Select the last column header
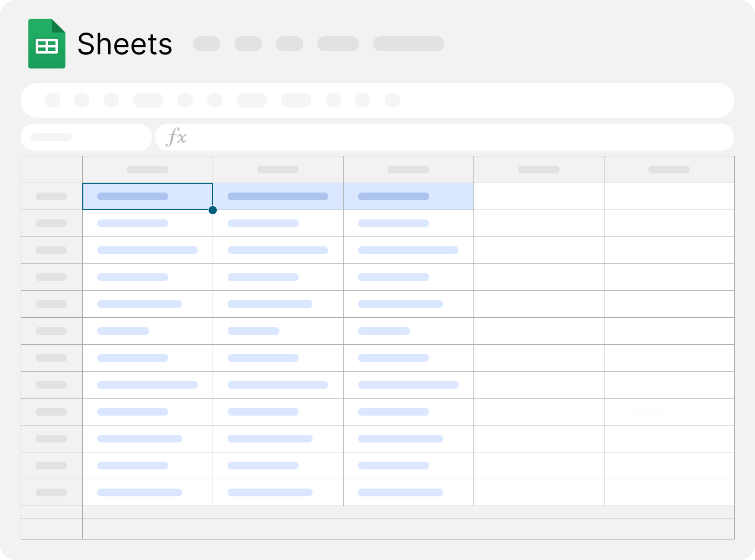 coord(669,169)
